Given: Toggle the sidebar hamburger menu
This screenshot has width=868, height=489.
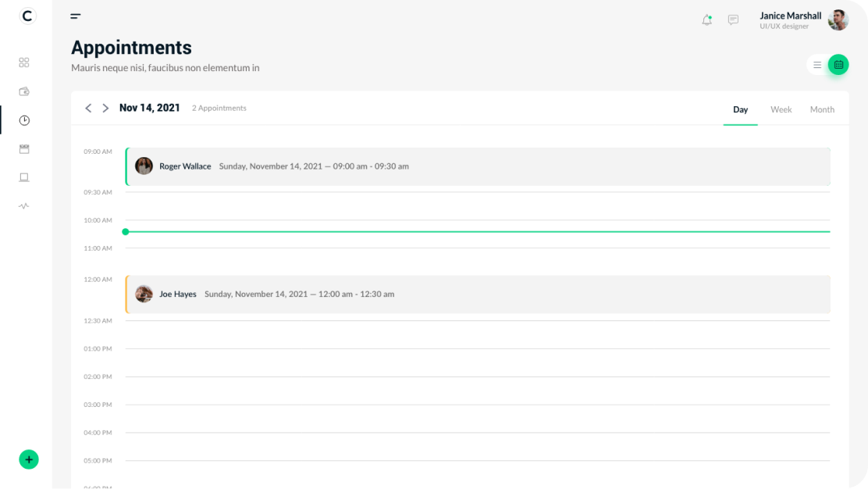Looking at the screenshot, I should click(x=76, y=16).
